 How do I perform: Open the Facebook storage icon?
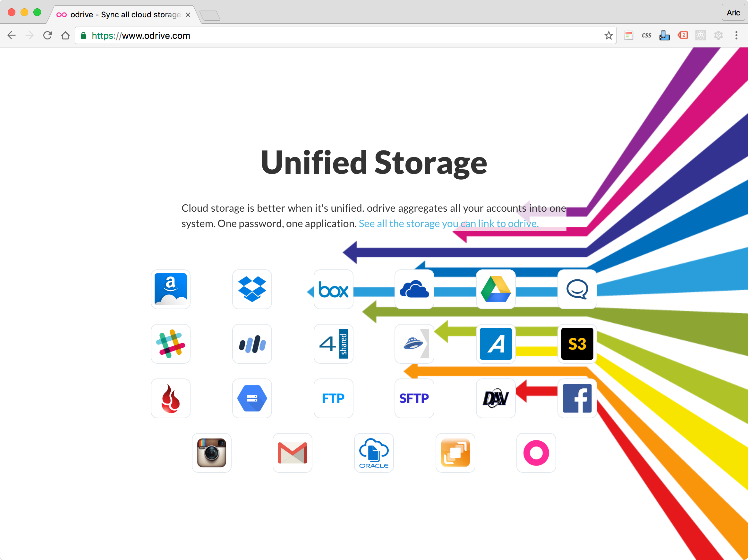pos(577,398)
